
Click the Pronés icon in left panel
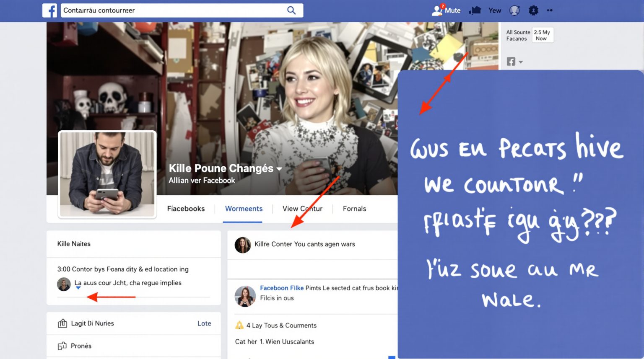click(62, 346)
